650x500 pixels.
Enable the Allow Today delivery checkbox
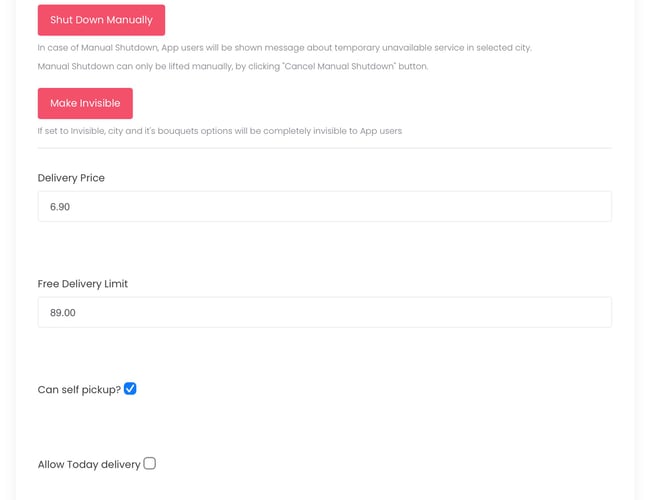[x=149, y=464]
